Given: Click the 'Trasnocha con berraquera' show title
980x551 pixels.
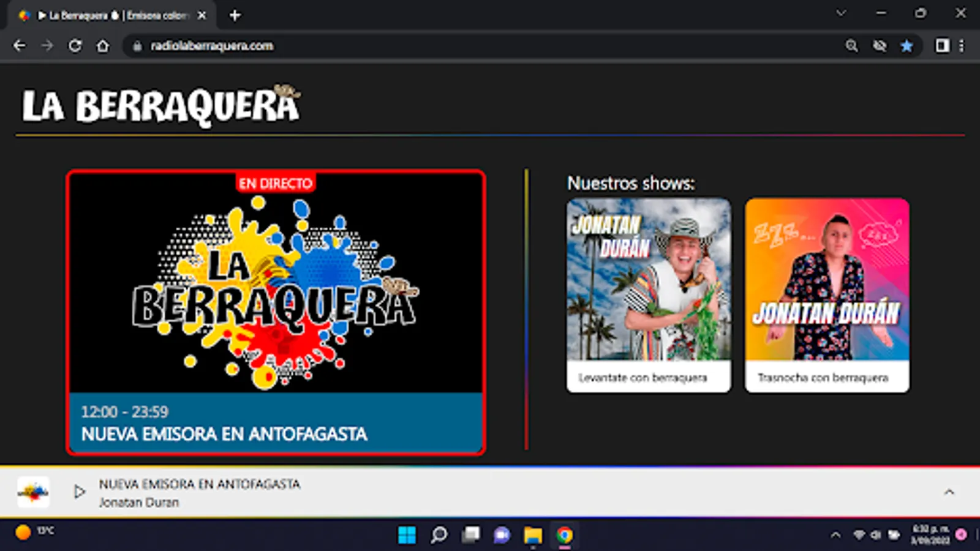Looking at the screenshot, I should 823,378.
